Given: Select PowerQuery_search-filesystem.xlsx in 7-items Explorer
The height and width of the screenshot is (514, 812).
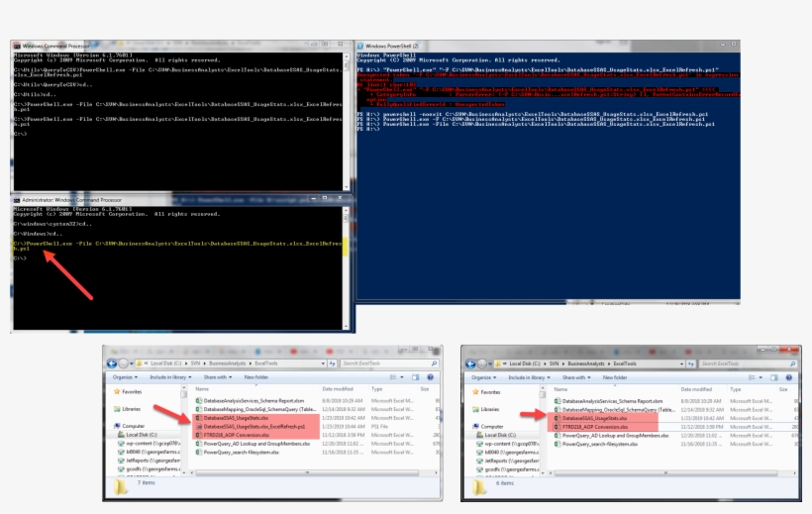Looking at the screenshot, I should pyautogui.click(x=242, y=453).
